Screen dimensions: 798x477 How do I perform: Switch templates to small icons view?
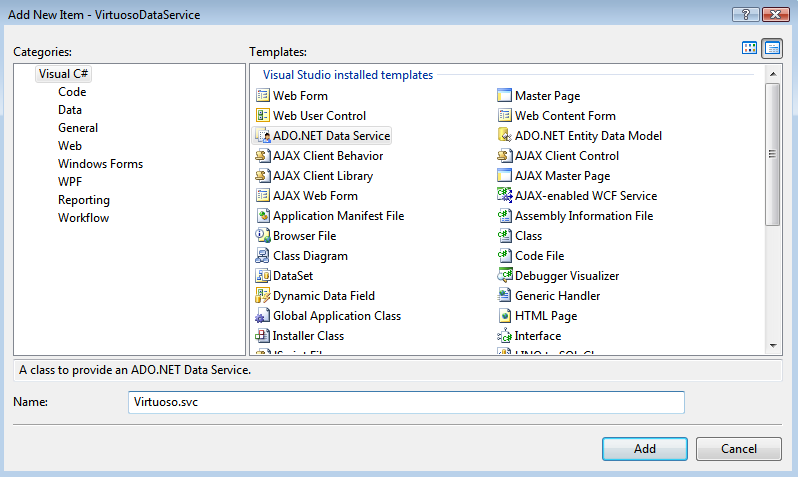771,48
